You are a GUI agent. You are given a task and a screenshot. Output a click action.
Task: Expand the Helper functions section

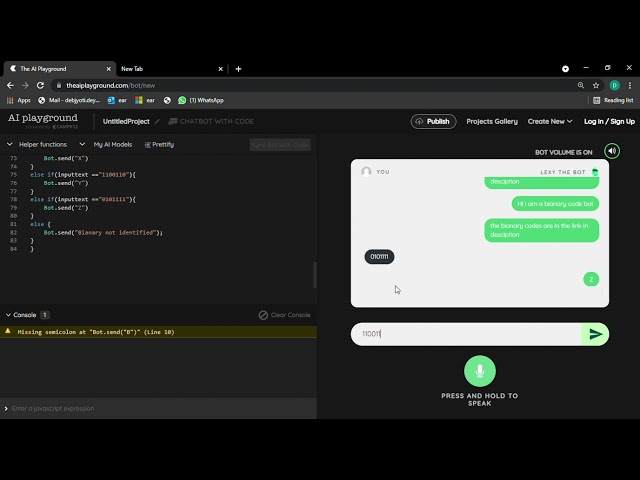click(x=37, y=144)
